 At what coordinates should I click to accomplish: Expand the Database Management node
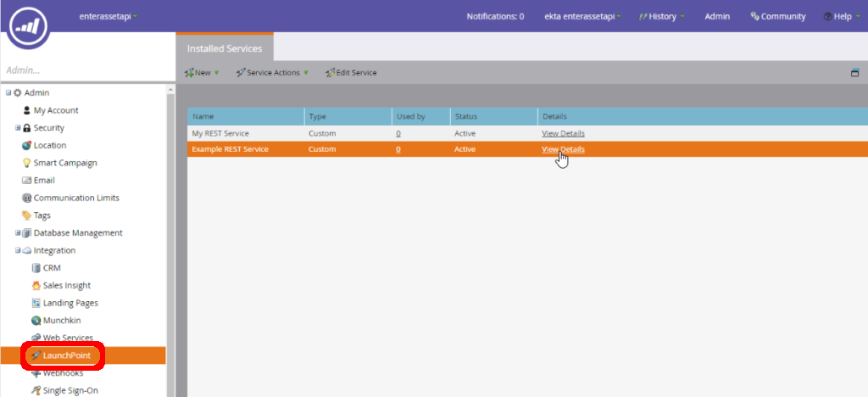(18, 232)
